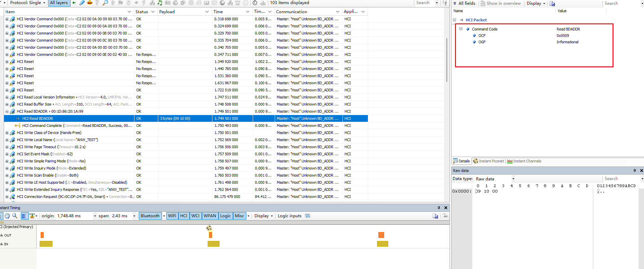Click the key icon in top toolbar

coord(97,3)
